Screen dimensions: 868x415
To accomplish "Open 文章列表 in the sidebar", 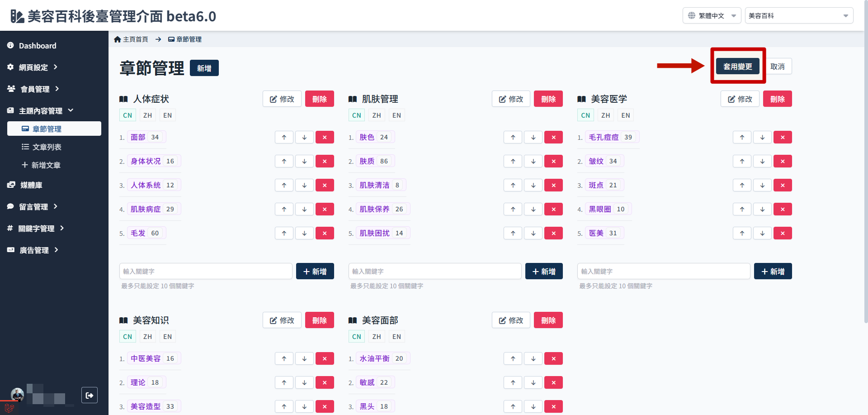I will [42, 147].
